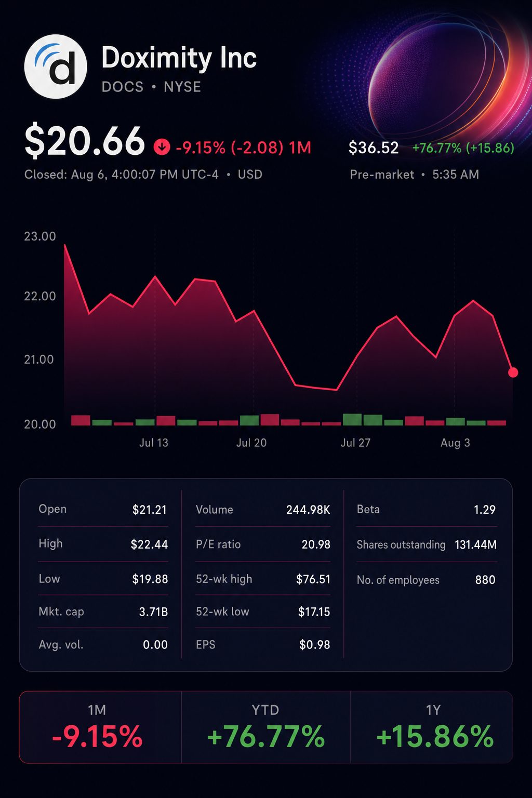Click the $20.66 closing price
Screen dimensions: 532x798
[x=84, y=141]
